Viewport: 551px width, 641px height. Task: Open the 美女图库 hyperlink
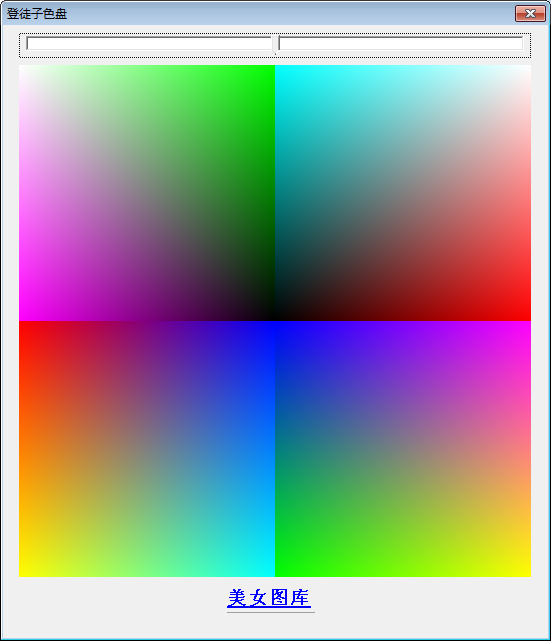[x=269, y=598]
